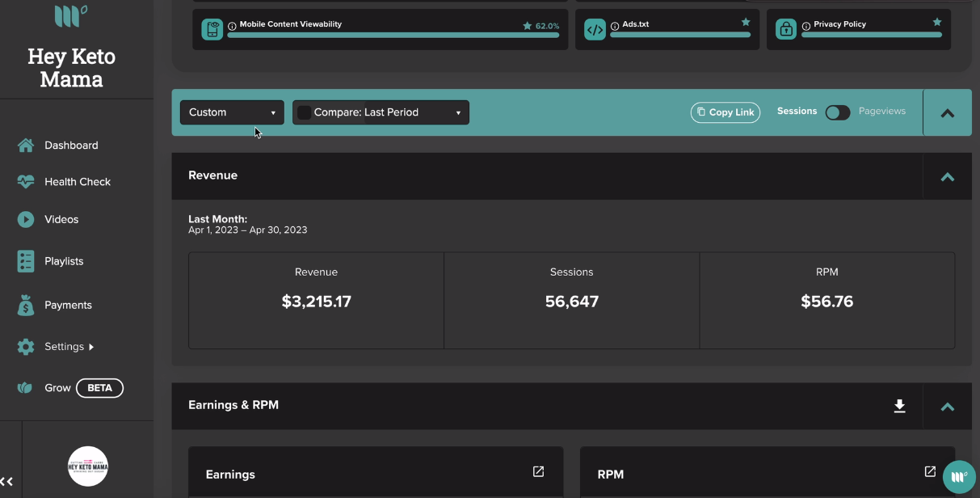Go to Health Check
The image size is (980, 498).
click(78, 182)
